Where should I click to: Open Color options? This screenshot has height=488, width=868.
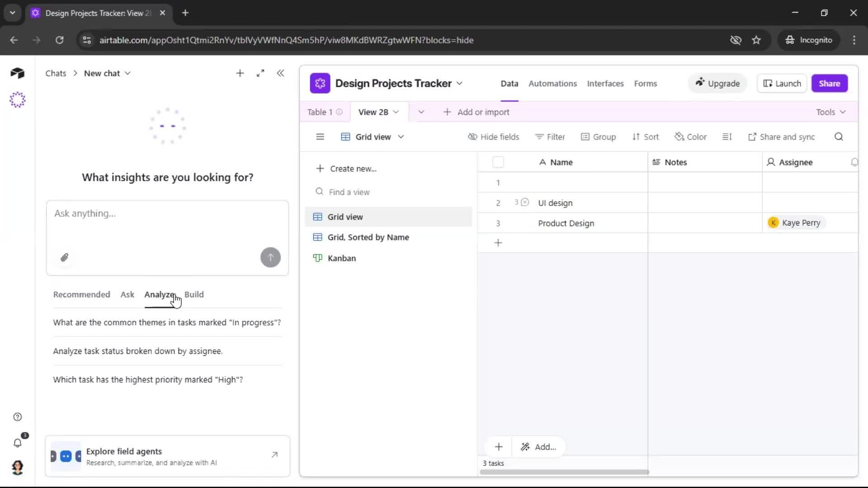point(690,137)
